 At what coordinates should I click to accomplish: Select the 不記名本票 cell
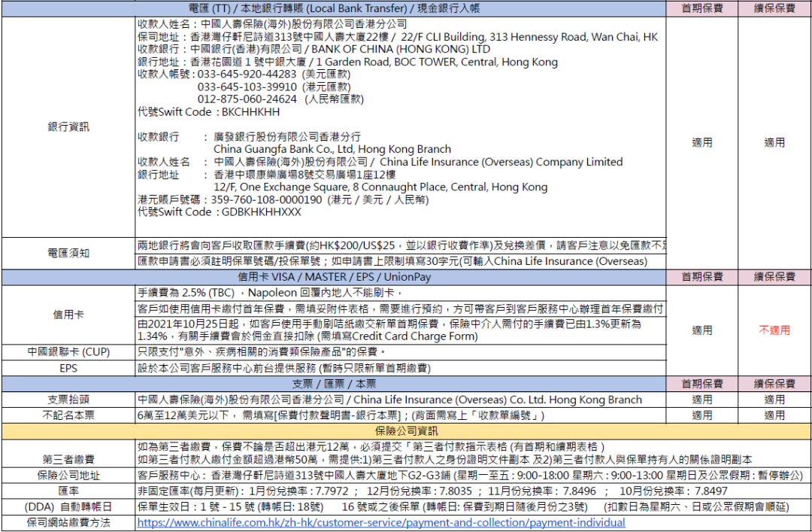click(x=68, y=415)
